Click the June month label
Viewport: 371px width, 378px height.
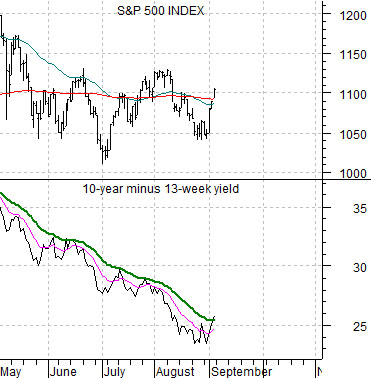point(63,371)
